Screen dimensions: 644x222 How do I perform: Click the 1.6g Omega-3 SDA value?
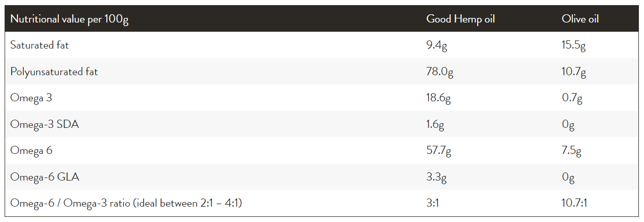tap(436, 125)
